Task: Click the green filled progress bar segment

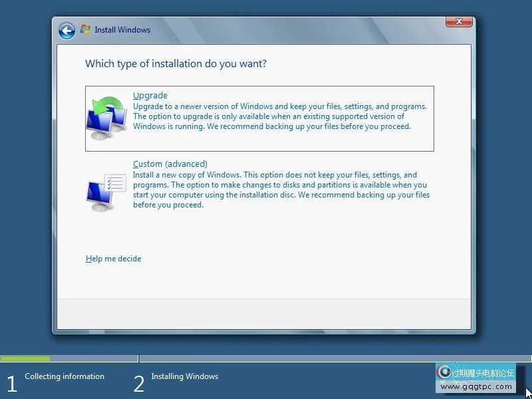Action: tap(25, 358)
